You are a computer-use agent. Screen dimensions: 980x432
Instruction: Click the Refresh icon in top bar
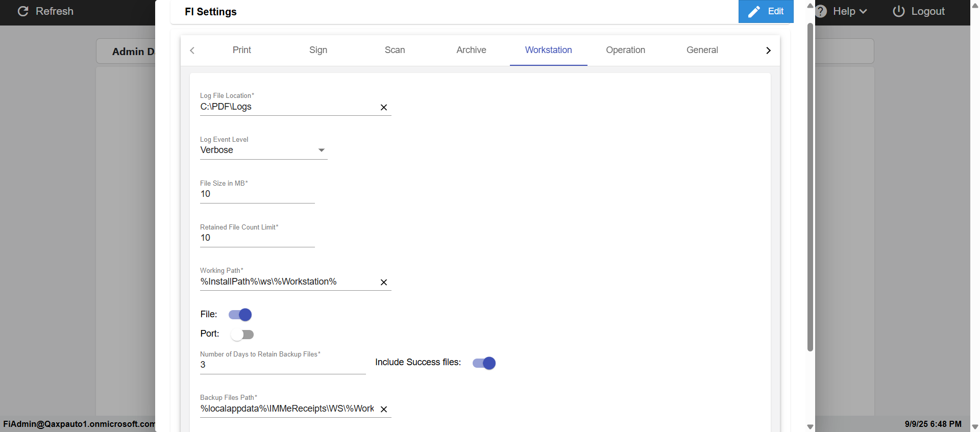click(x=23, y=11)
